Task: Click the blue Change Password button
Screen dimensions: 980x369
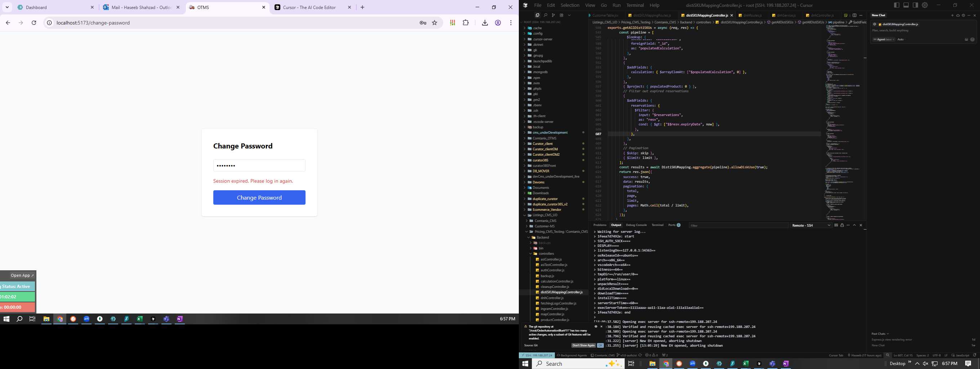Action: (x=259, y=197)
